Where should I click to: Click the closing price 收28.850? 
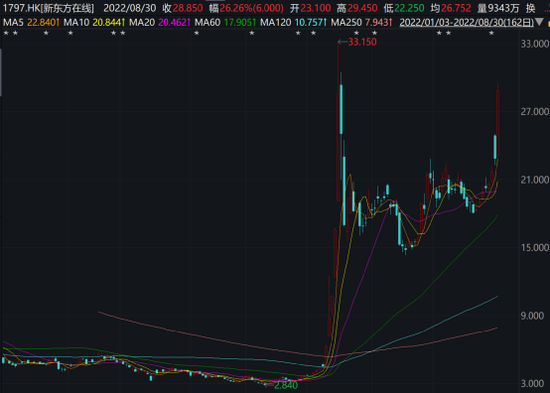pos(183,8)
